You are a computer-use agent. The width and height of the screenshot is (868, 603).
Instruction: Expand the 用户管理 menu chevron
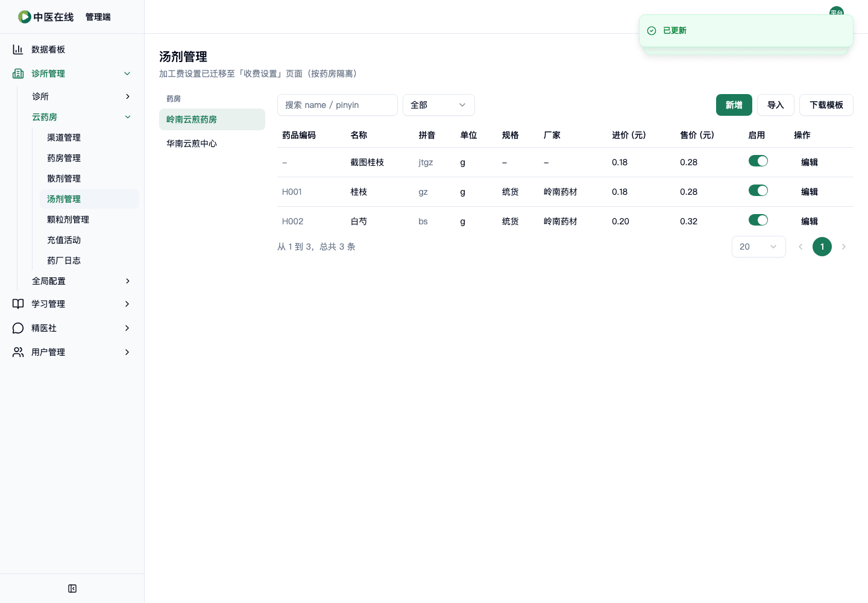[127, 352]
